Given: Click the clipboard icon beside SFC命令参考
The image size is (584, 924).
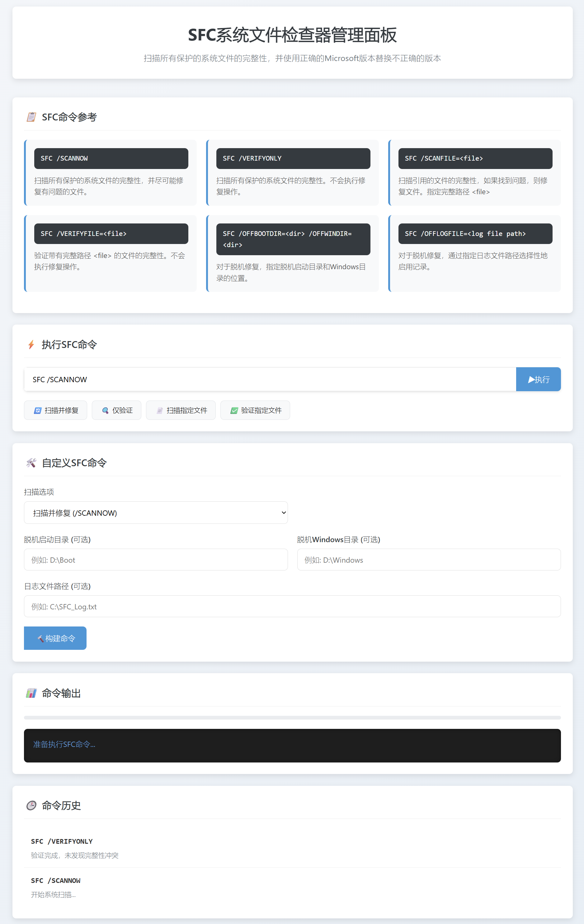Looking at the screenshot, I should (x=31, y=117).
